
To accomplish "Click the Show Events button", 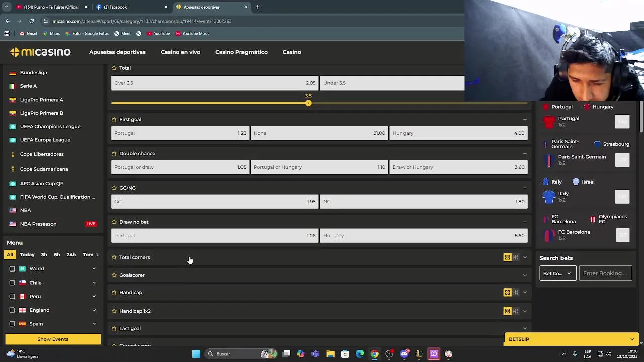I will pos(53,339).
